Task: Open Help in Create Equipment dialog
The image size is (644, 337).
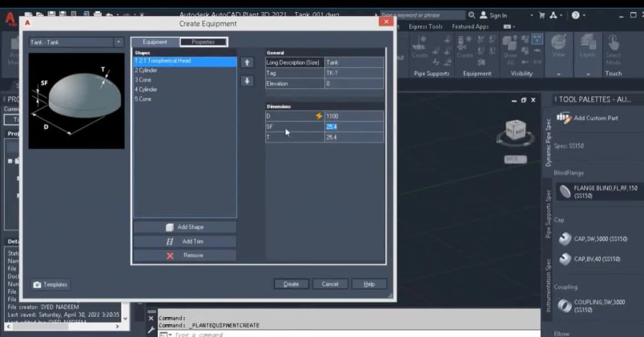Action: [x=369, y=284]
